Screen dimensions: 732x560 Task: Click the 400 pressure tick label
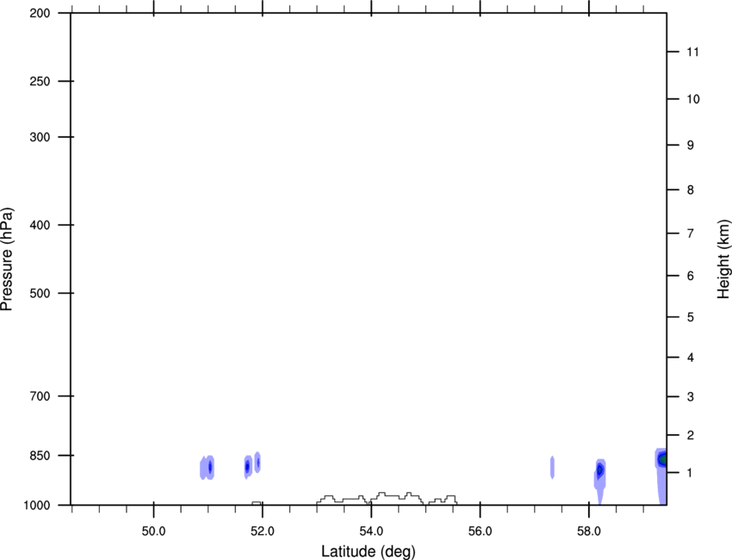click(40, 225)
